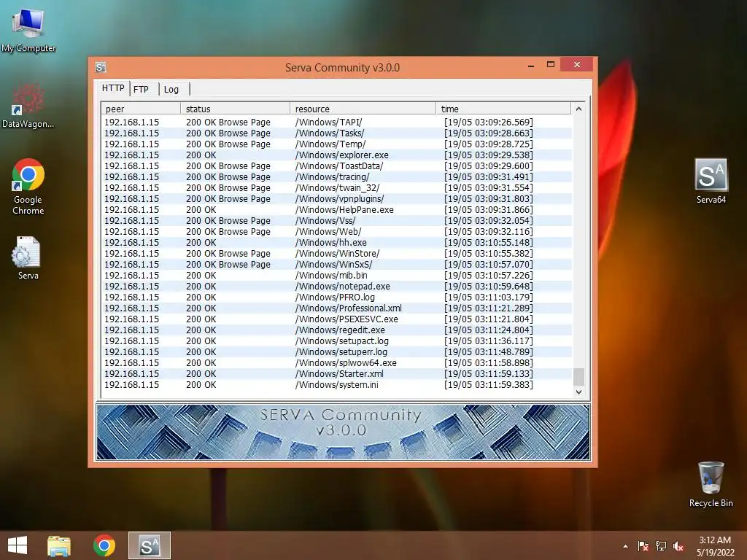Click the Serva title bar app icon
This screenshot has height=560, width=747.
pyautogui.click(x=101, y=67)
